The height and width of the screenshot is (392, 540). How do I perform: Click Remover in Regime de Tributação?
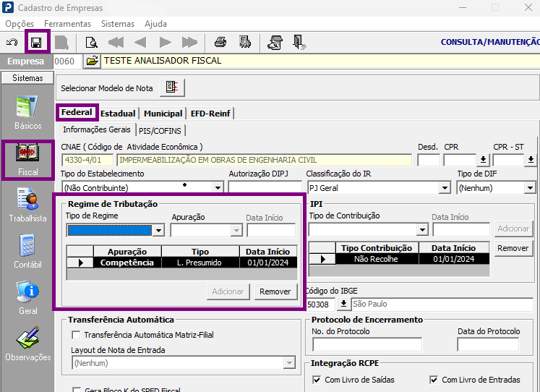coord(275,291)
